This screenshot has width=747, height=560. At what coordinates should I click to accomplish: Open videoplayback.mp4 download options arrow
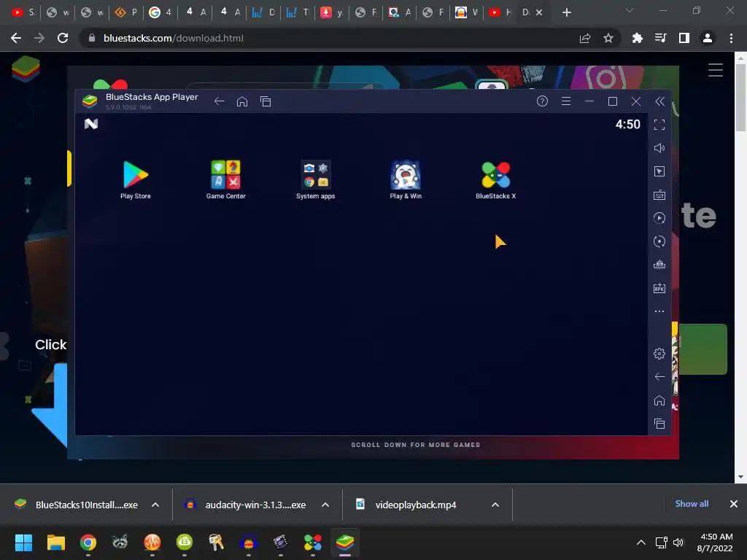coord(495,505)
